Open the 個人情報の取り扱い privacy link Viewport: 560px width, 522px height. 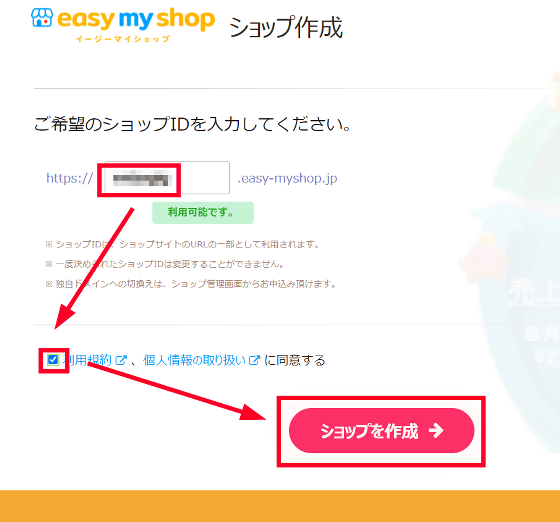coord(195,360)
